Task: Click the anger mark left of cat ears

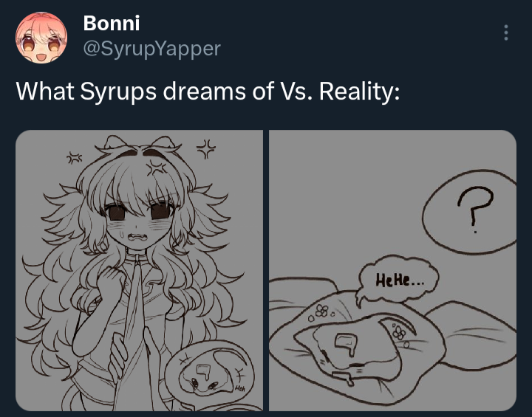Action: (x=74, y=158)
